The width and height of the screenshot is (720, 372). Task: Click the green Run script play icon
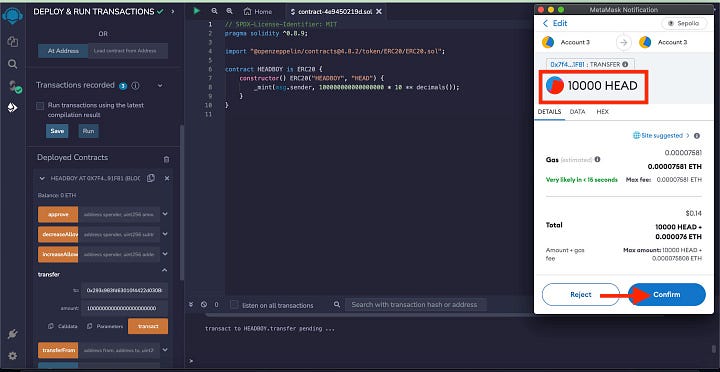coord(197,11)
